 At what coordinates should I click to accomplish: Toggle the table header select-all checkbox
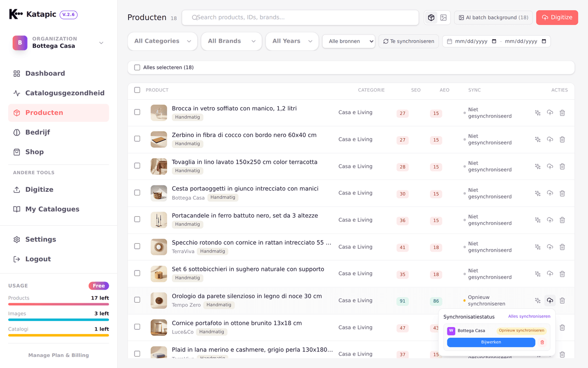tap(137, 90)
